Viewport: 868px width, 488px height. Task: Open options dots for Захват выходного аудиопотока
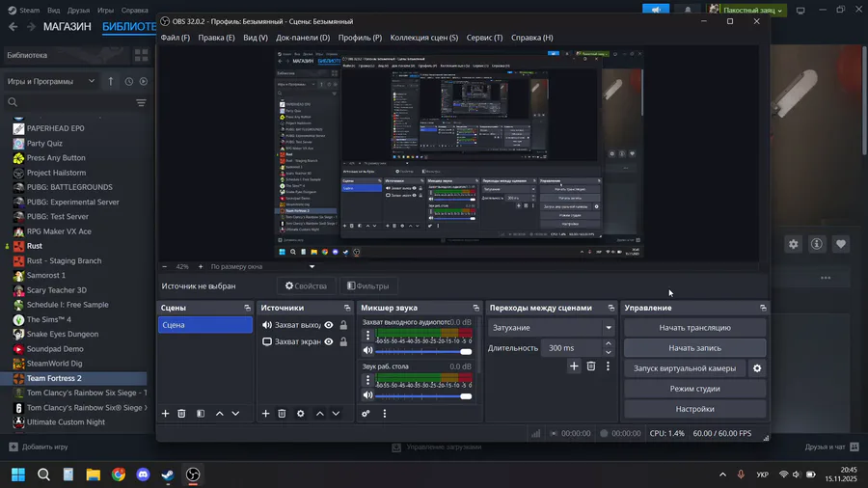(367, 335)
